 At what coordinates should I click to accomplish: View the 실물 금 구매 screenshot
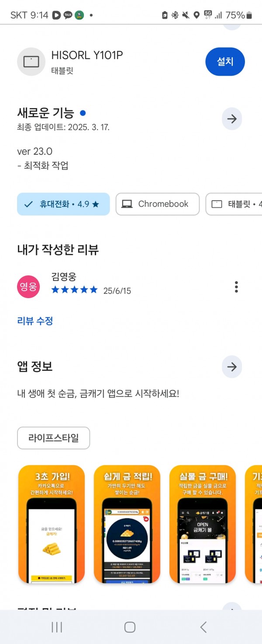coord(203,524)
